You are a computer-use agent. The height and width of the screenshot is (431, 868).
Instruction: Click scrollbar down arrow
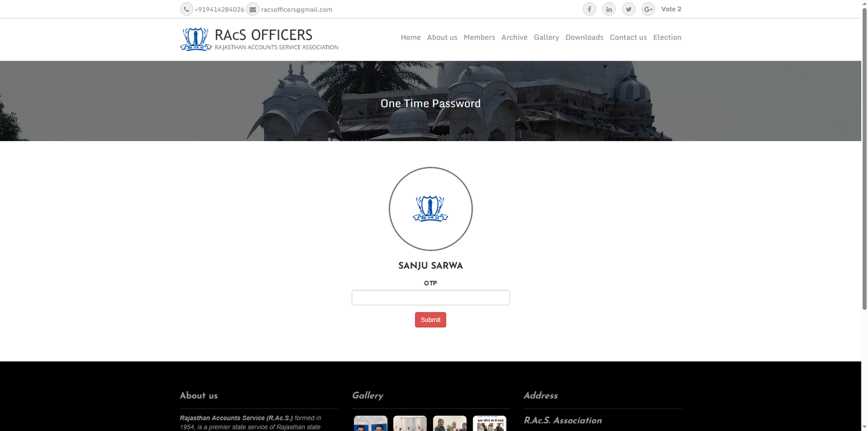[865, 427]
